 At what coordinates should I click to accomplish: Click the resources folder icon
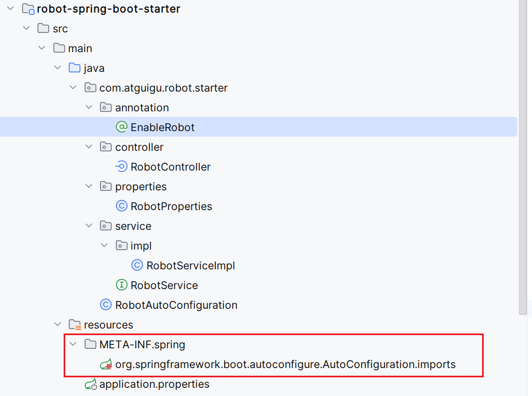coord(75,325)
